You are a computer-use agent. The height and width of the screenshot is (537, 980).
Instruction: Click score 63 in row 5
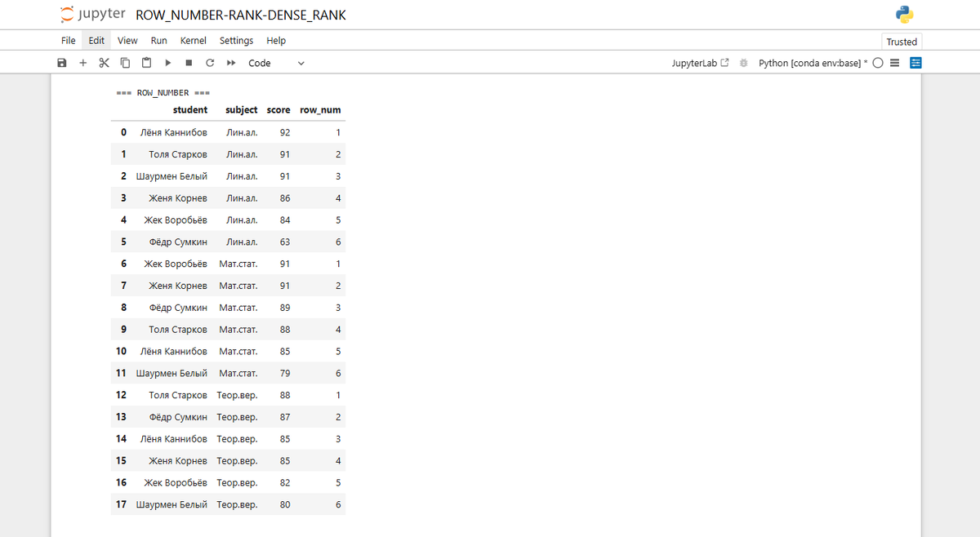click(284, 242)
